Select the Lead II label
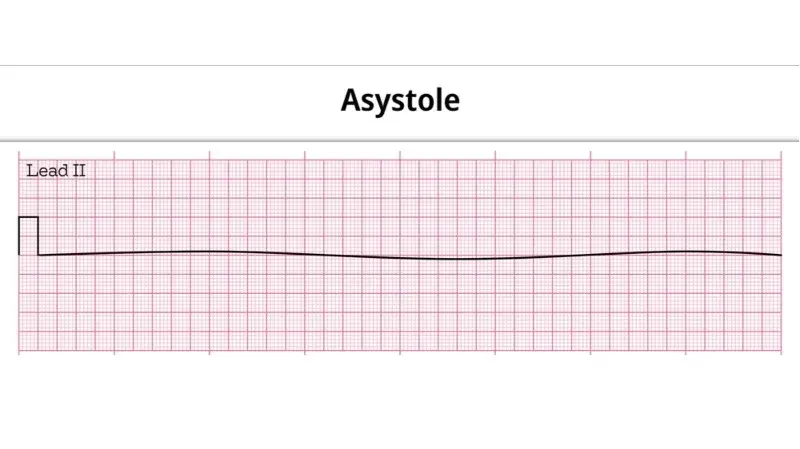Image resolution: width=800 pixels, height=449 pixels. [x=56, y=171]
